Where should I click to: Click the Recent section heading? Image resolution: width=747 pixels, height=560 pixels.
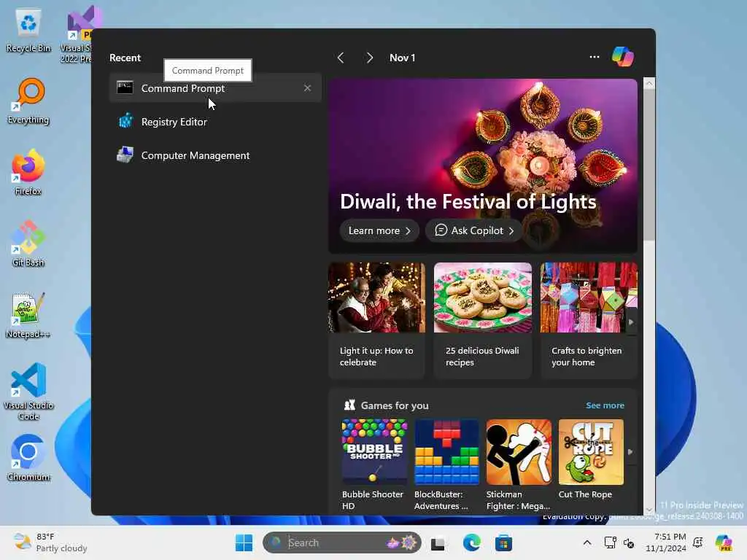[125, 58]
